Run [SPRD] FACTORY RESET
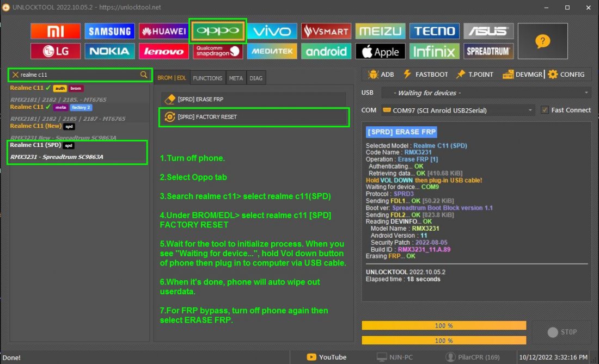Viewport: 599px width, 364px height. coord(254,117)
